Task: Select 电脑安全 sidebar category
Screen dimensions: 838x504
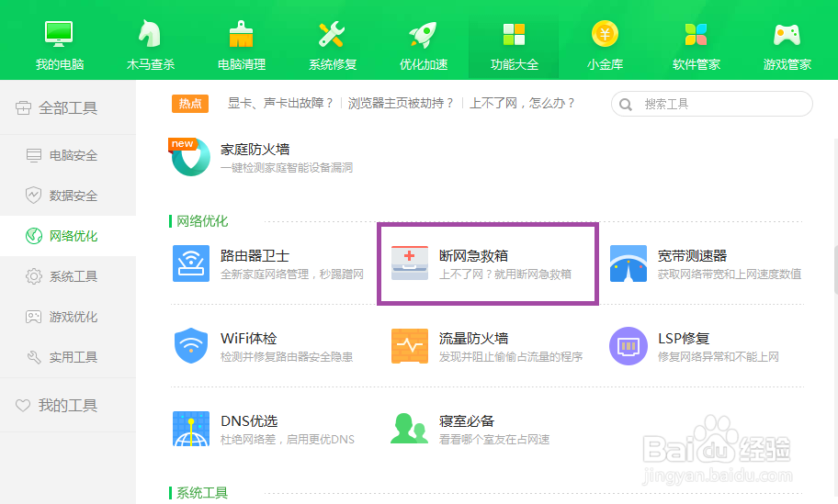Action: coord(68,155)
